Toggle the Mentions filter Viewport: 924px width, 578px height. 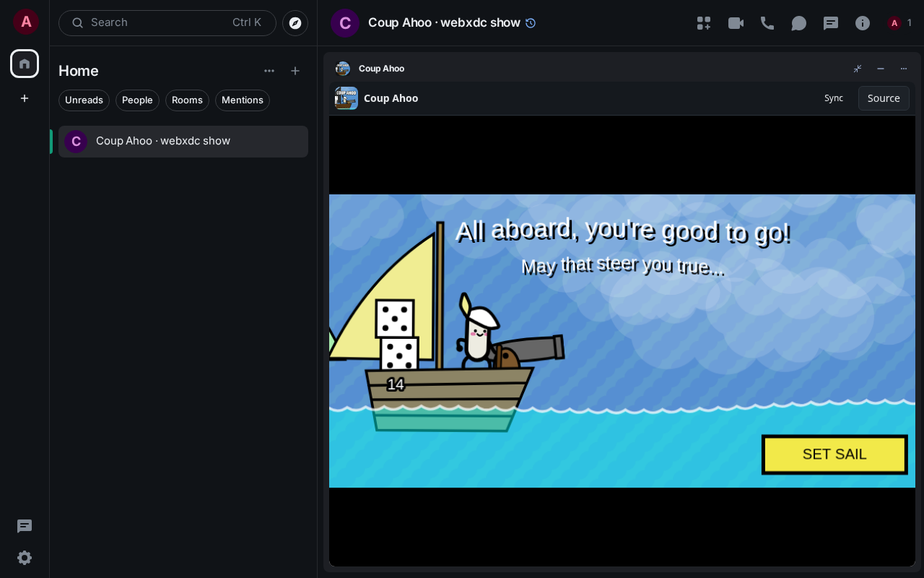(243, 100)
